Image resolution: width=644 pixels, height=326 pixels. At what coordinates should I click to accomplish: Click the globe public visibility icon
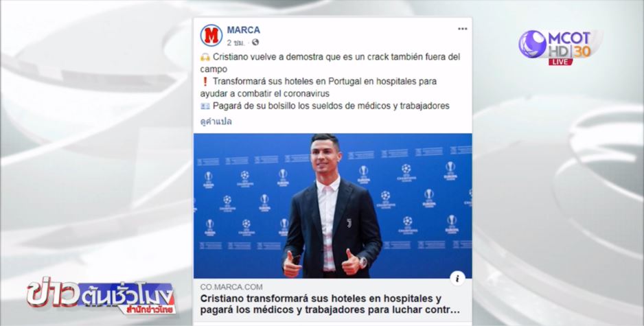point(255,43)
